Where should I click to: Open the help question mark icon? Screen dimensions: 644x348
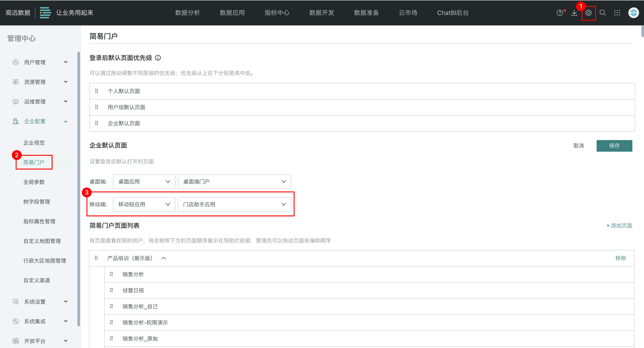pyautogui.click(x=560, y=13)
